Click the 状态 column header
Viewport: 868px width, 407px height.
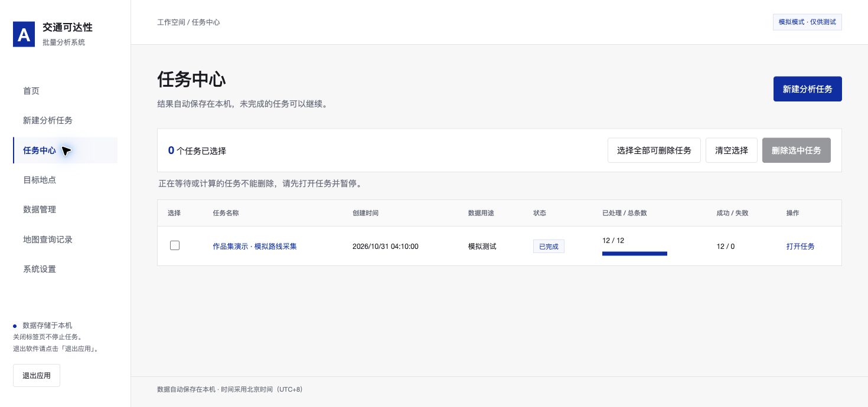pos(540,213)
